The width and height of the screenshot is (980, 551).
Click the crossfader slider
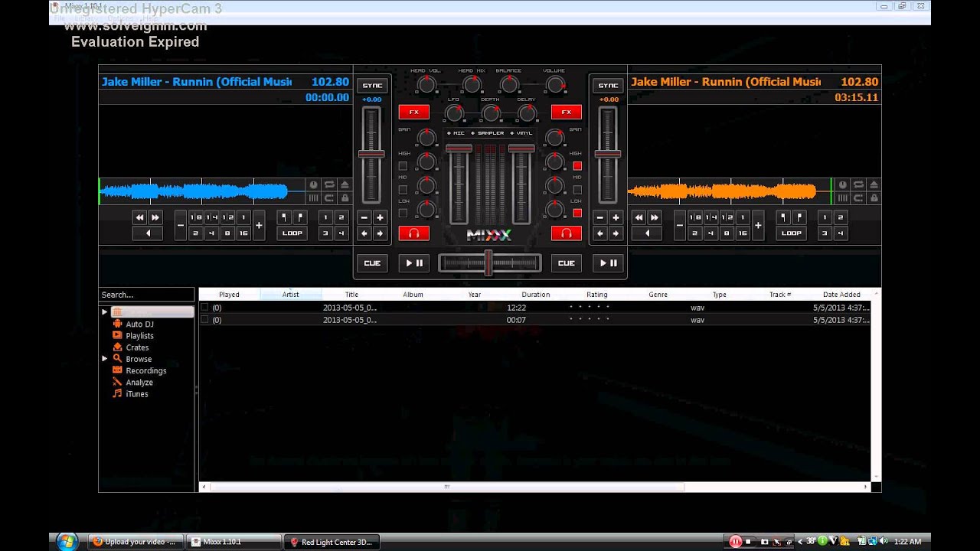pyautogui.click(x=489, y=263)
